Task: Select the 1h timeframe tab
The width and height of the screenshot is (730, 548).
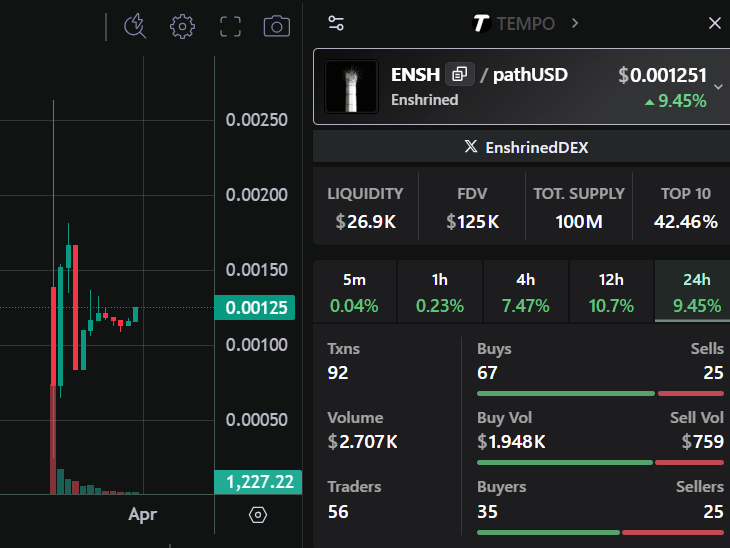Action: tap(440, 291)
